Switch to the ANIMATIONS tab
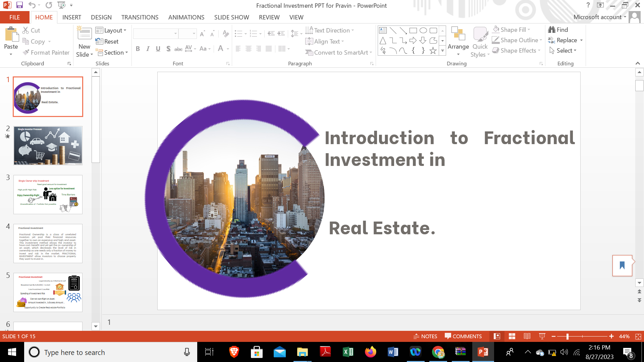Screen dimensions: 644x362 pyautogui.click(x=186, y=17)
